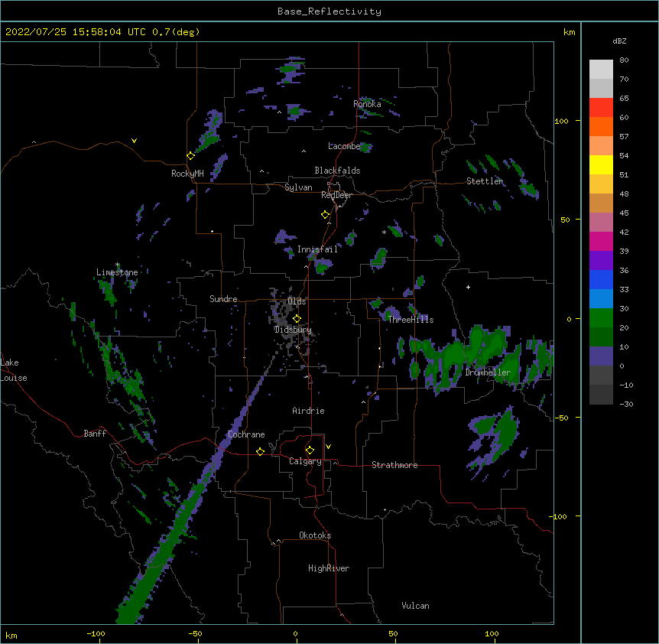The image size is (659, 644).
Task: Click the 45 value in the dBZ legend
Action: [x=624, y=213]
